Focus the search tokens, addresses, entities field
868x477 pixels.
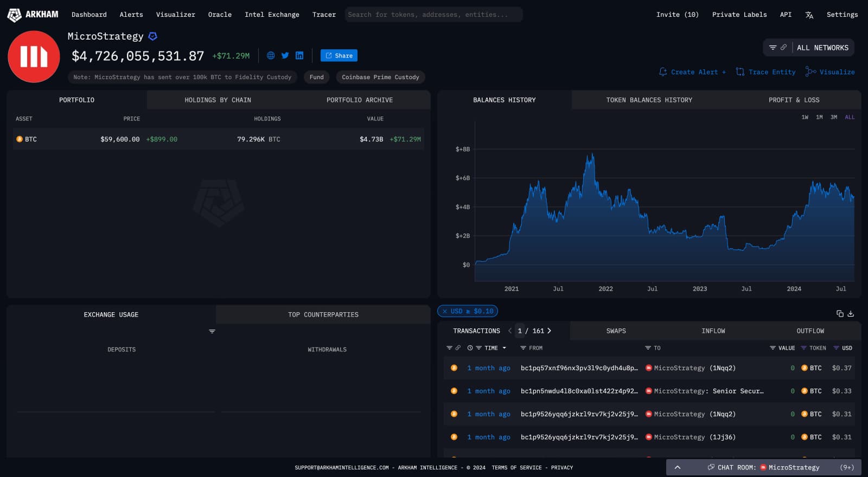pyautogui.click(x=433, y=15)
